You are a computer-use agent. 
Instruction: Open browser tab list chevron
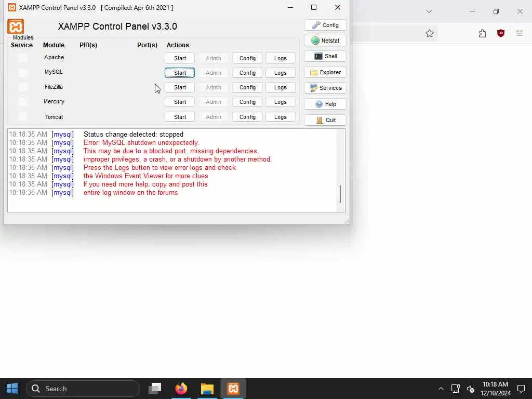(x=429, y=11)
